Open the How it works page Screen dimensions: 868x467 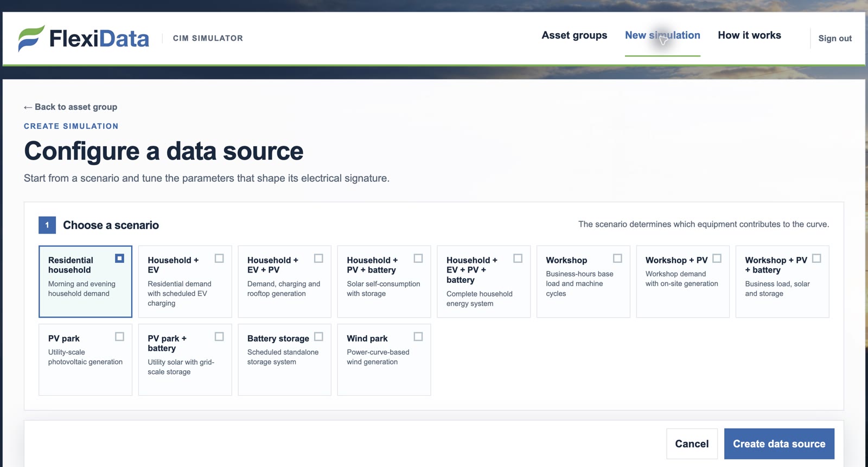point(749,35)
